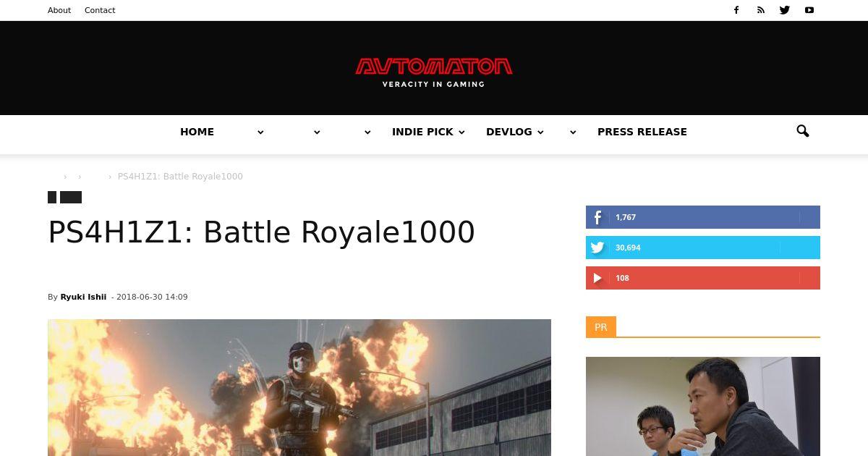This screenshot has height=456, width=868.
Task: Click the Facebook 1,767 follower bar
Action: [703, 217]
